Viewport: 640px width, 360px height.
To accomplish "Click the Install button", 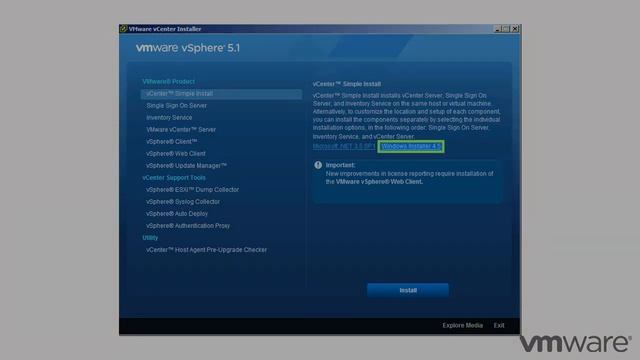I will [408, 290].
